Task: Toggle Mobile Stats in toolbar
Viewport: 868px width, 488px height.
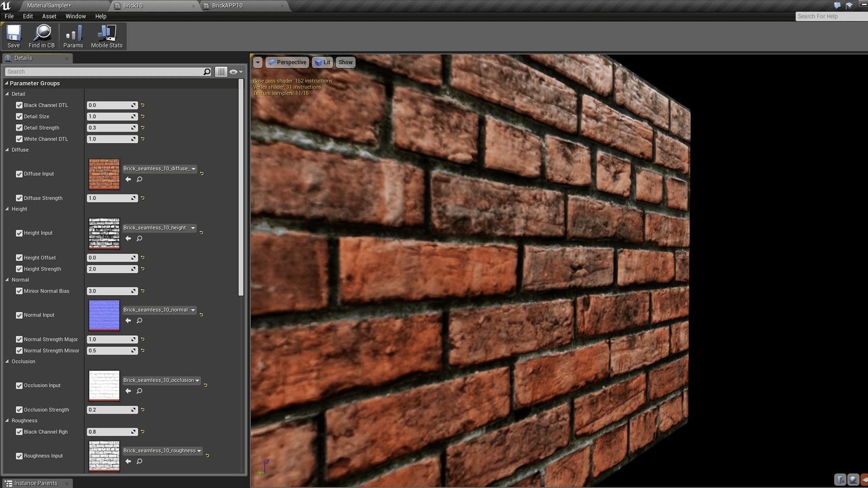Action: pyautogui.click(x=107, y=36)
